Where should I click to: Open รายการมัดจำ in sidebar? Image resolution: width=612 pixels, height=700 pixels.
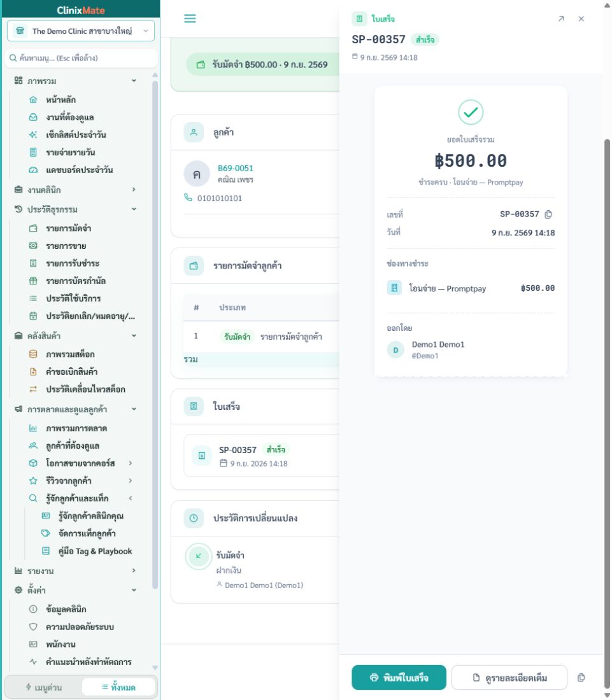pos(68,228)
